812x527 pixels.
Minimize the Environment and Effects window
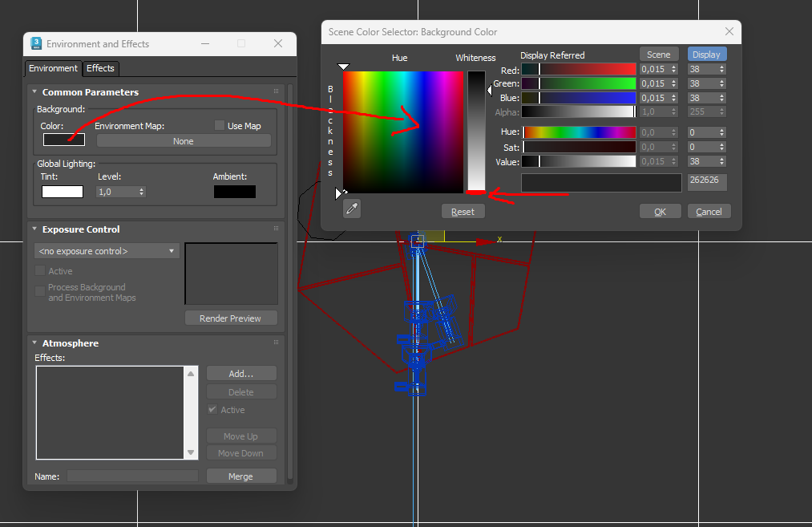(x=205, y=43)
